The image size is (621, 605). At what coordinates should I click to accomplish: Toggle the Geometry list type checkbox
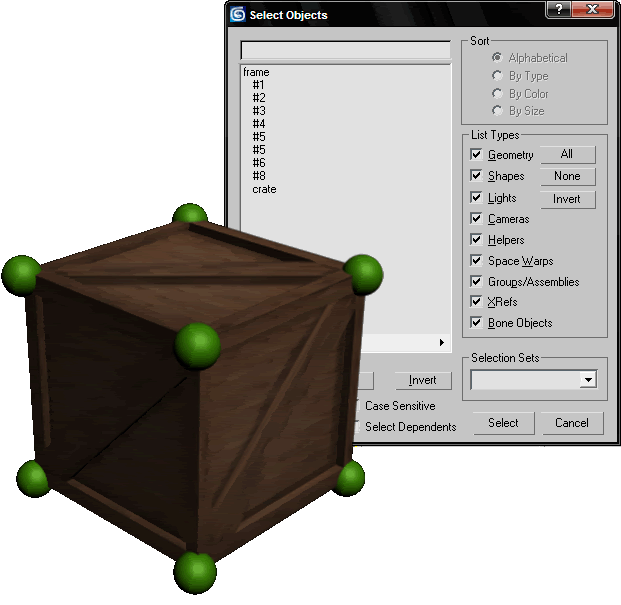click(x=476, y=154)
